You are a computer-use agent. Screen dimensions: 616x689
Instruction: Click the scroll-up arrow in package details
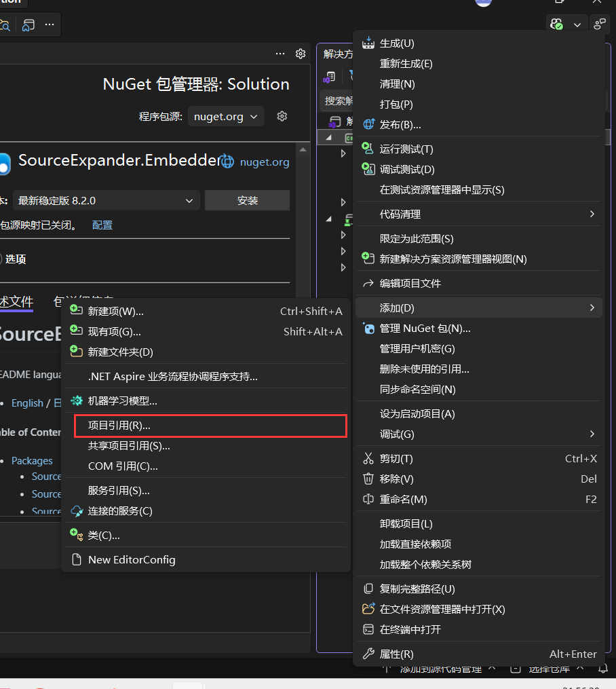tap(303, 150)
